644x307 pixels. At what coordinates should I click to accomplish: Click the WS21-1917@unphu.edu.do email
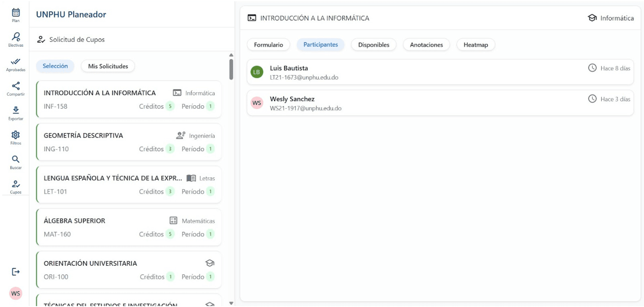pyautogui.click(x=306, y=109)
